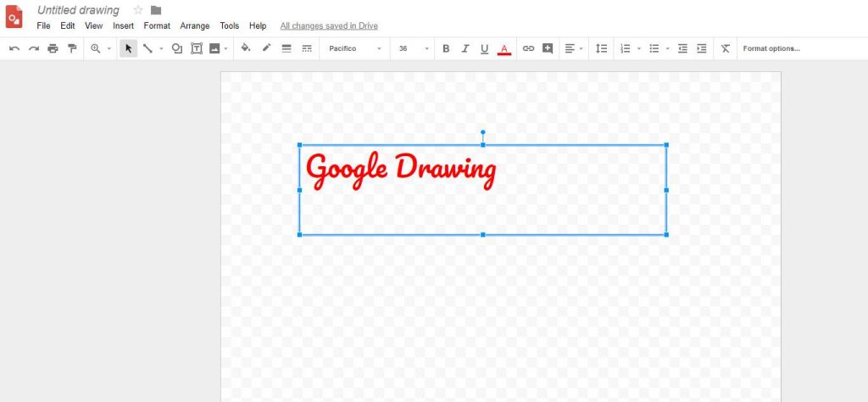Click the Numbered list icon
Image resolution: width=868 pixels, height=402 pixels.
click(626, 48)
